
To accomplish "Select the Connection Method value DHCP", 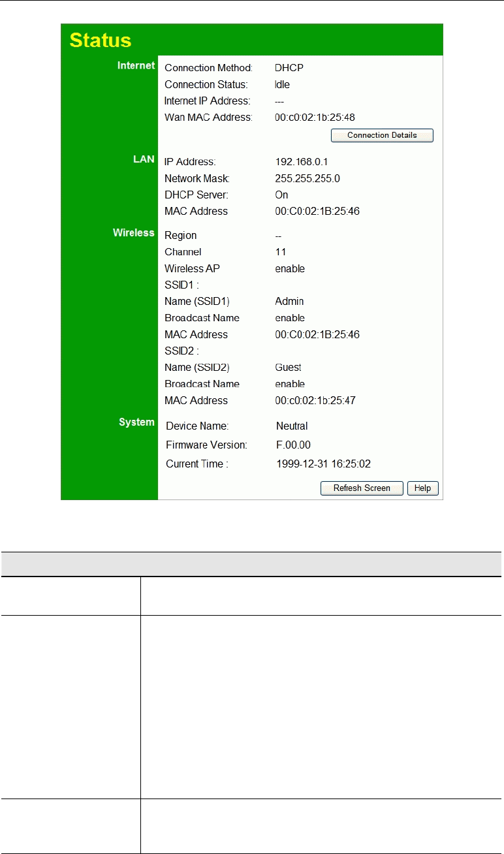I will pyautogui.click(x=289, y=67).
